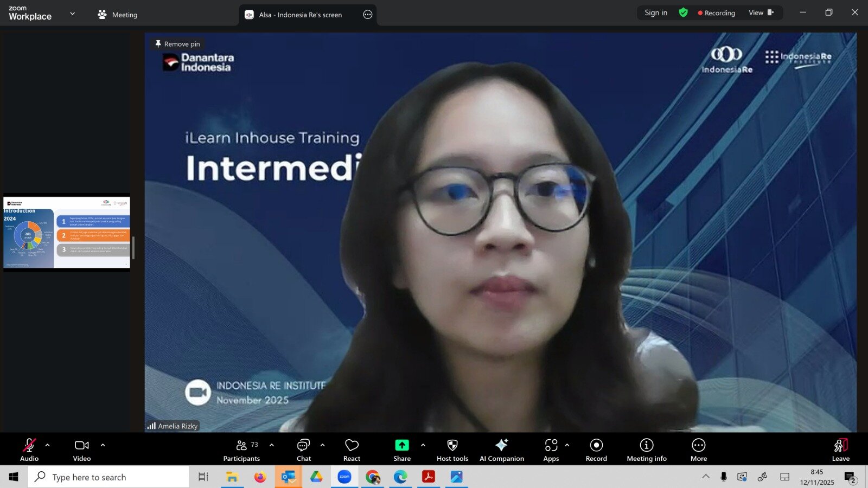868x488 pixels.
Task: Expand the video options arrow
Action: click(x=103, y=445)
